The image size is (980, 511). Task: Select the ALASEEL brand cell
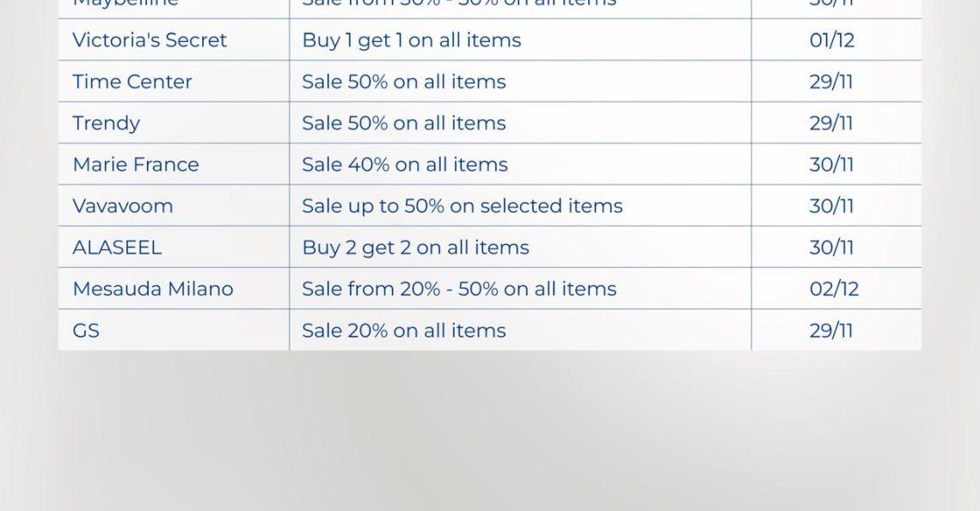(117, 247)
